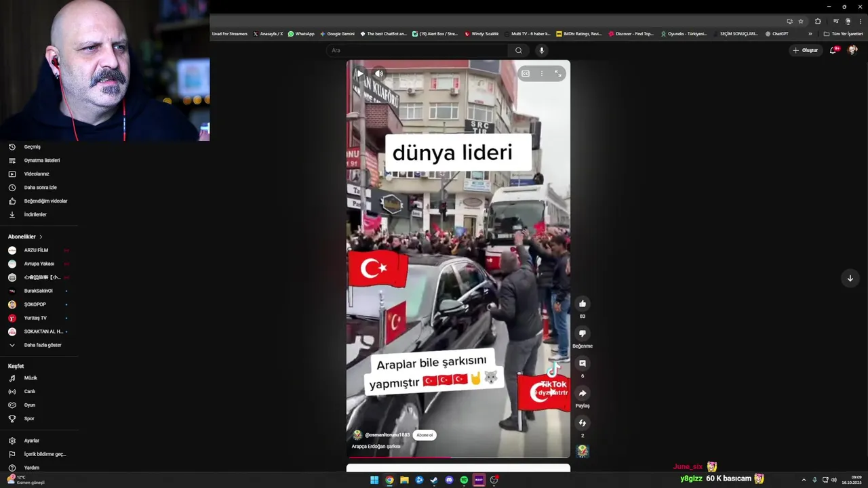Bookmark this page with star icon
This screenshot has height=488, width=868.
click(x=800, y=21)
